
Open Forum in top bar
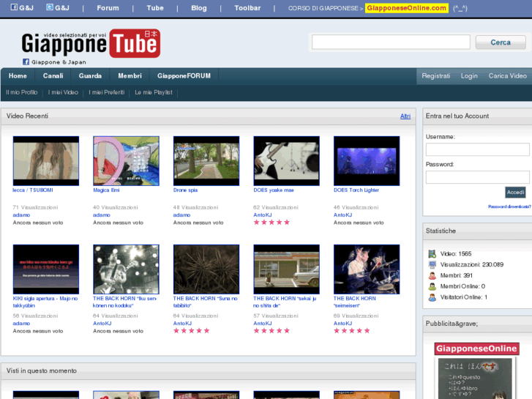tap(108, 8)
